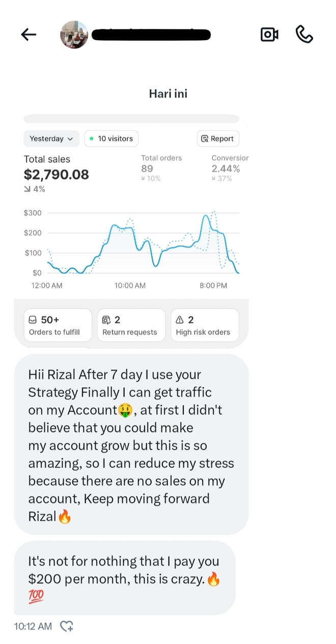Go back using the arrow icon

29,35
